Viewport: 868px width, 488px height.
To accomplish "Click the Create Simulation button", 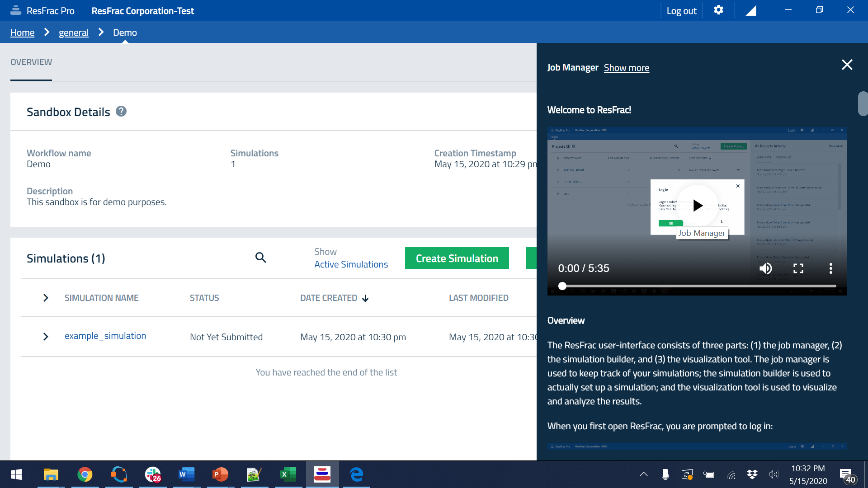I will tap(457, 258).
